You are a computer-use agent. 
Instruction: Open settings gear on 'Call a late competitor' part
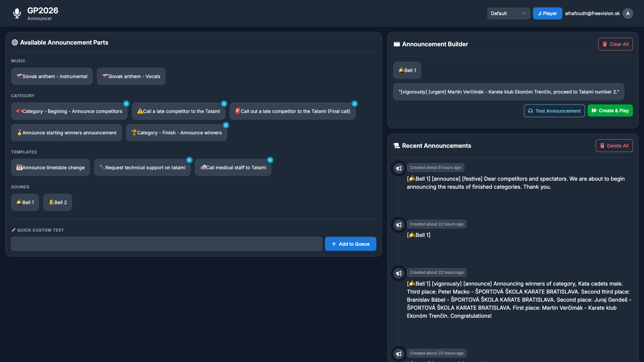coord(224,104)
